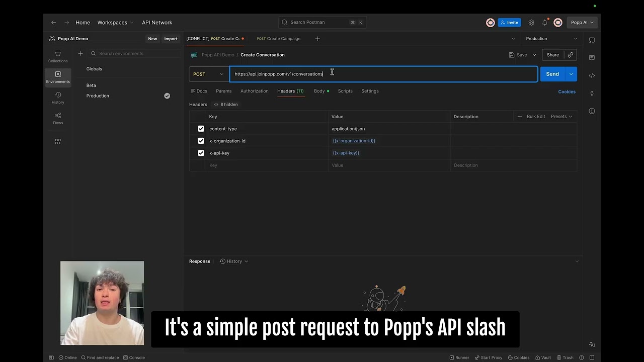Open the Vault from status bar
Viewport: 644px width, 362px height.
pyautogui.click(x=543, y=357)
